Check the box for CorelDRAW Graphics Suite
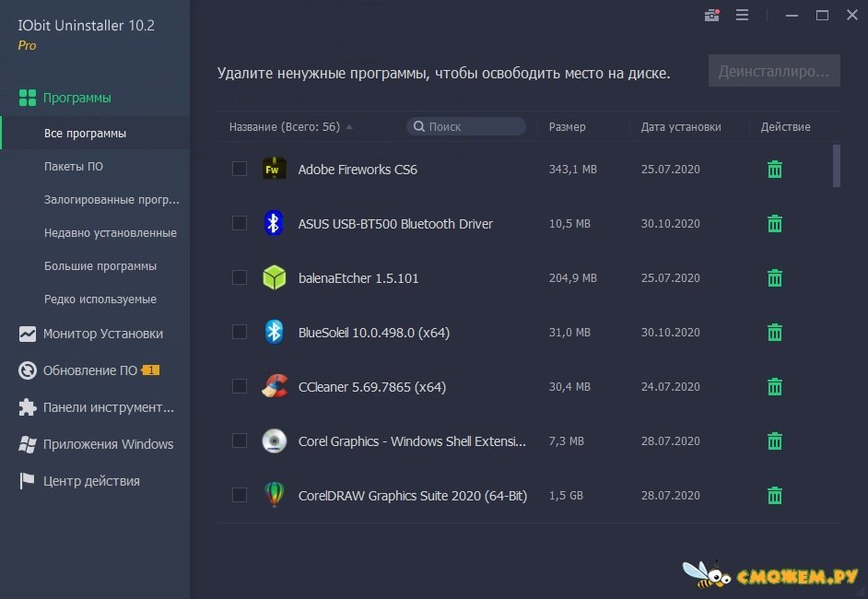The image size is (868, 599). [x=240, y=496]
